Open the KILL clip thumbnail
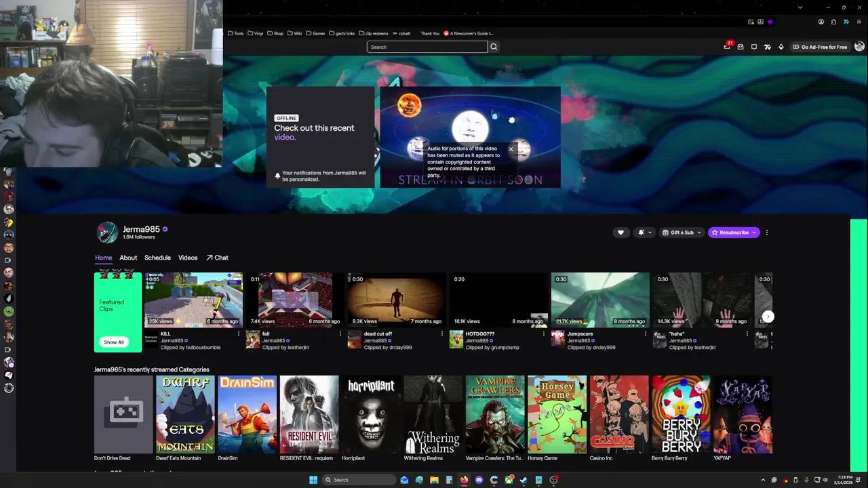This screenshot has height=488, width=868. pyautogui.click(x=193, y=300)
